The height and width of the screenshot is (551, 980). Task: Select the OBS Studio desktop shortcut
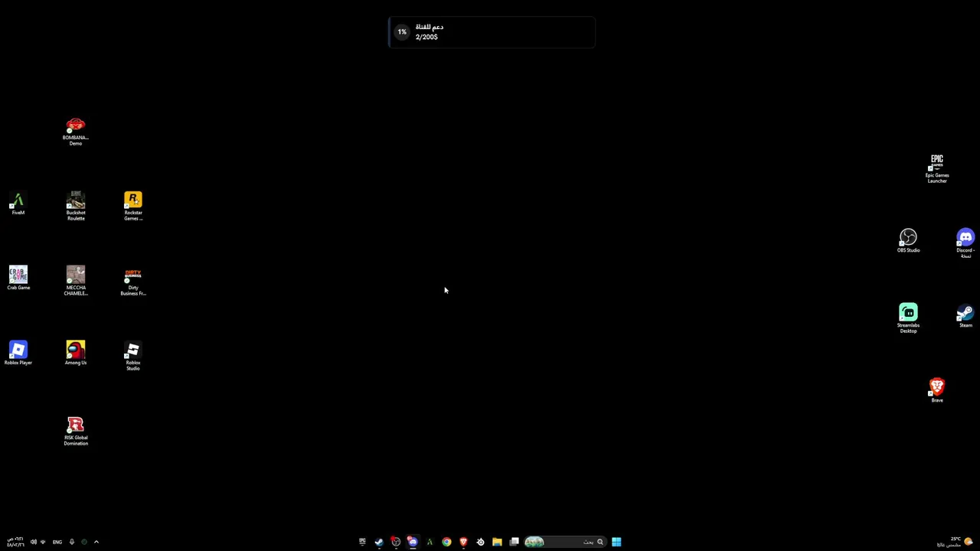click(908, 241)
